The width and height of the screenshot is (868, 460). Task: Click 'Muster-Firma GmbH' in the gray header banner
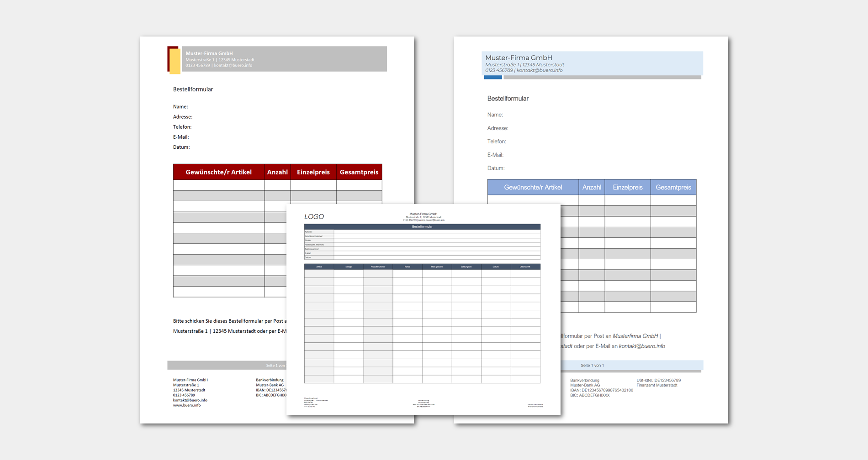pyautogui.click(x=209, y=53)
